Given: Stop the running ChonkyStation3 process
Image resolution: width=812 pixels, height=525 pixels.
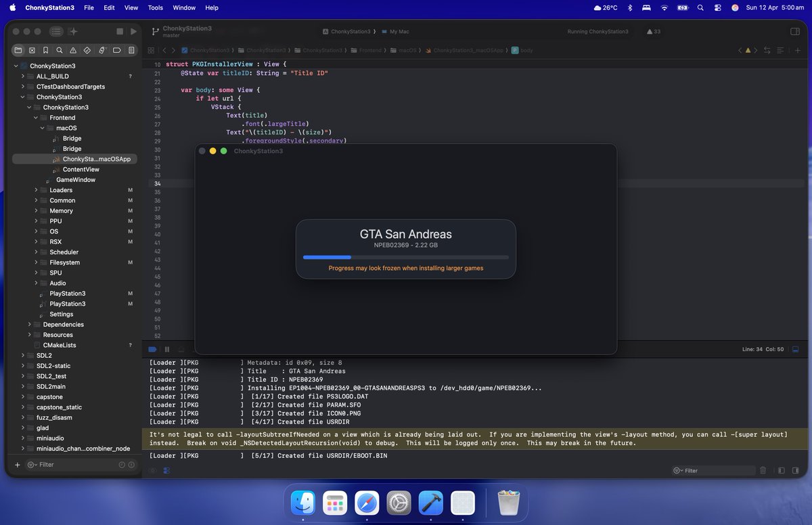Looking at the screenshot, I should pos(120,31).
